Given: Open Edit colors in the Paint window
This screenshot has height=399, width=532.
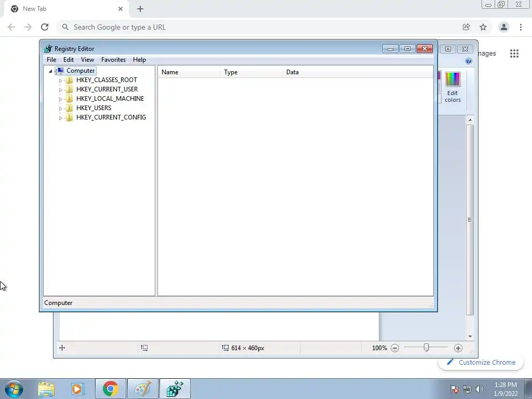Looking at the screenshot, I should 453,87.
